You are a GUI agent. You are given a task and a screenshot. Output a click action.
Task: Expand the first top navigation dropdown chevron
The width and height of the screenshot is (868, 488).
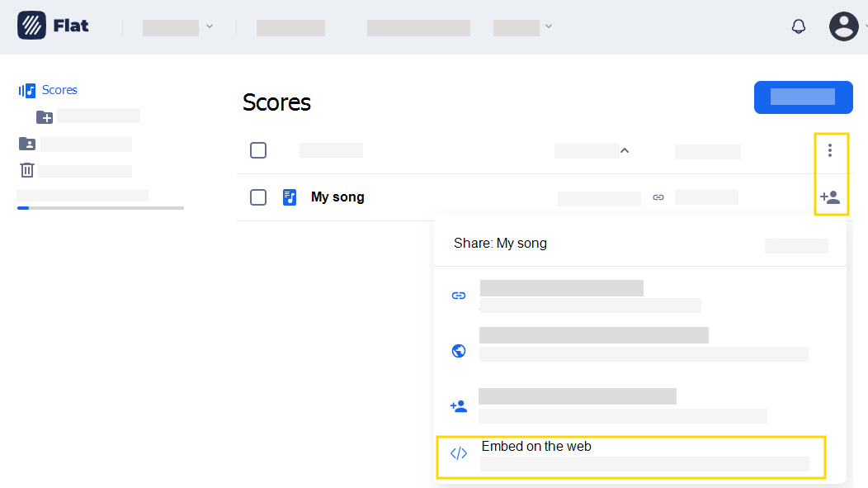[210, 26]
